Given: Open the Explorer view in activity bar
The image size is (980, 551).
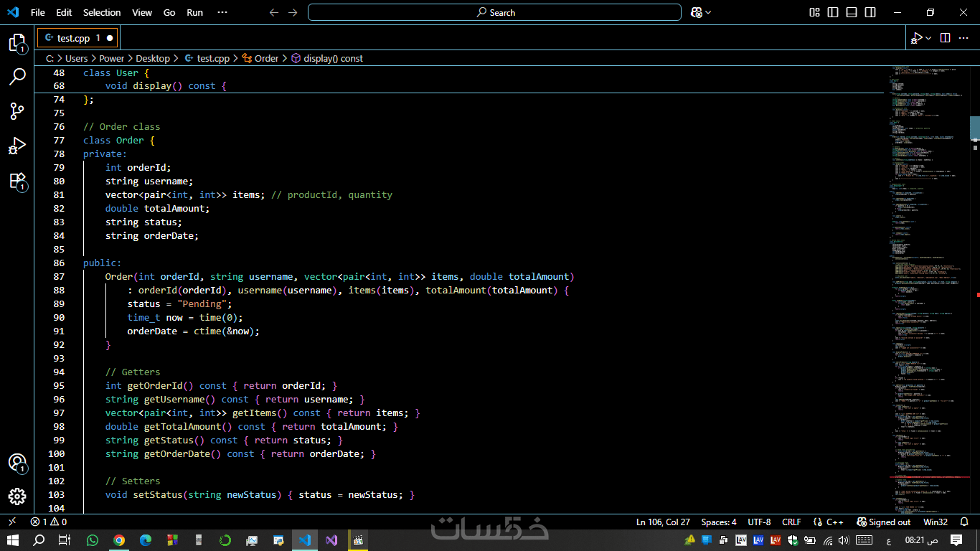Looking at the screenshot, I should (17, 42).
